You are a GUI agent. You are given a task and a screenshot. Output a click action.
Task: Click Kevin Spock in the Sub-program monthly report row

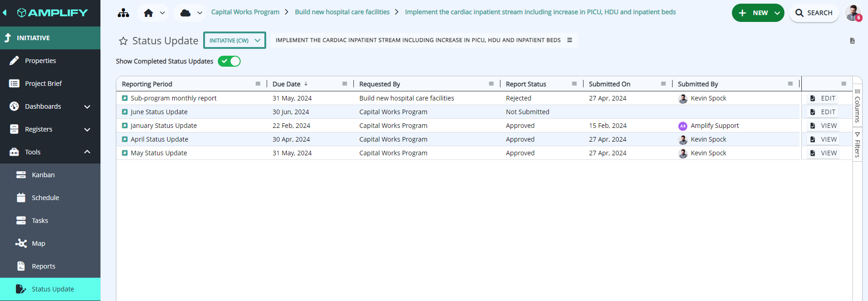click(x=708, y=98)
